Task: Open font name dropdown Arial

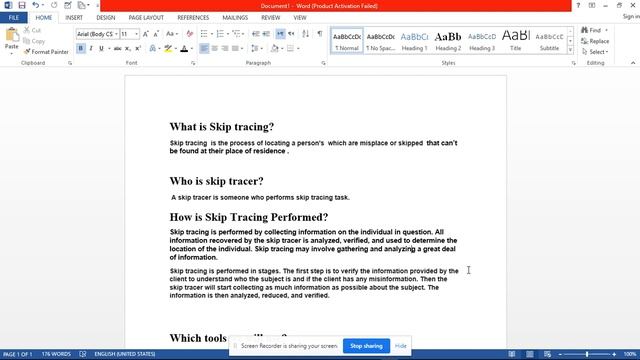Action: click(x=116, y=34)
